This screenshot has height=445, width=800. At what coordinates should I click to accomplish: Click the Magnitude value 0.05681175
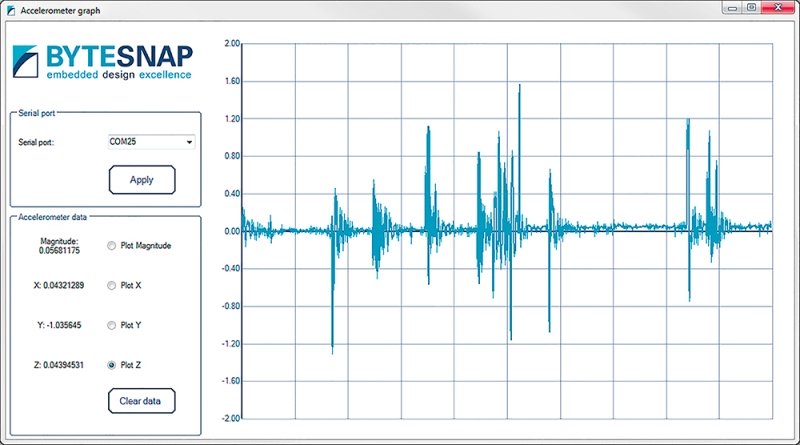point(59,251)
